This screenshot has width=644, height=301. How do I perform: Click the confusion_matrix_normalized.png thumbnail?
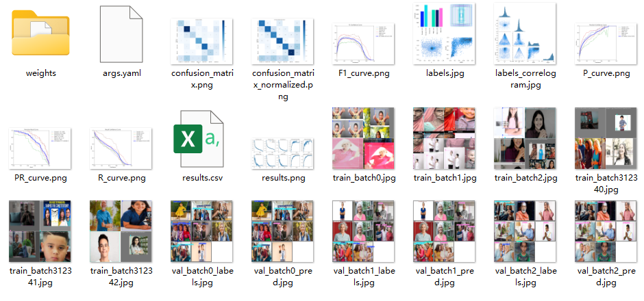coord(282,42)
